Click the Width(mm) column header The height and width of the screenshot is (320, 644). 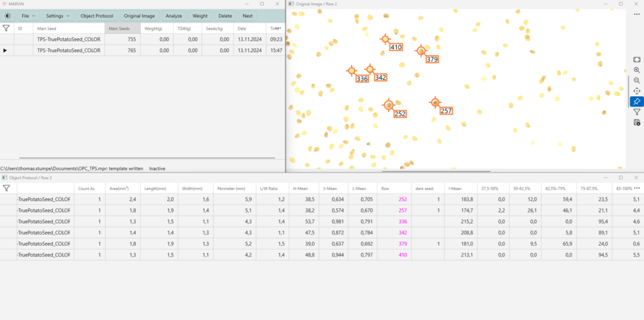(196, 189)
